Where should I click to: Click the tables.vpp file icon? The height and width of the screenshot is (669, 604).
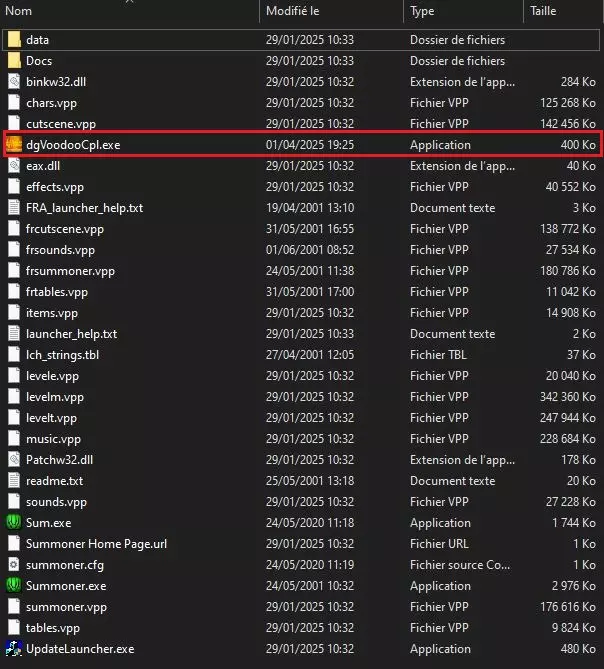pyautogui.click(x=14, y=628)
